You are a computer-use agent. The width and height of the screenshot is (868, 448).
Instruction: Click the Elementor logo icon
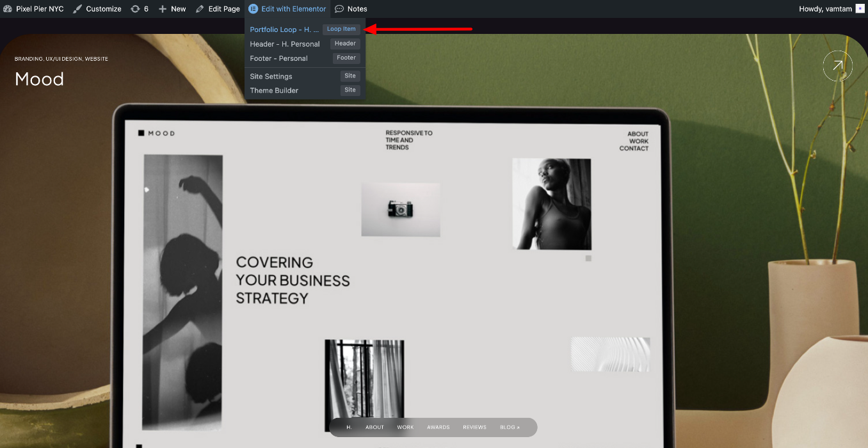coord(253,9)
